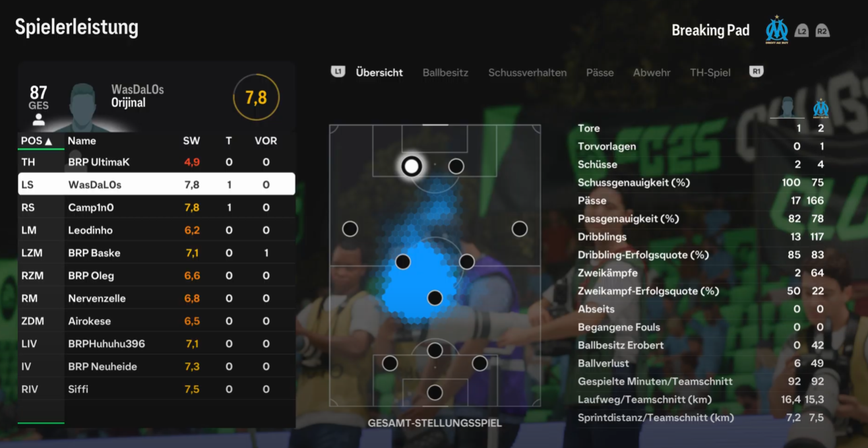Sort list by POS column arrow
This screenshot has width=868, height=448.
(x=48, y=141)
